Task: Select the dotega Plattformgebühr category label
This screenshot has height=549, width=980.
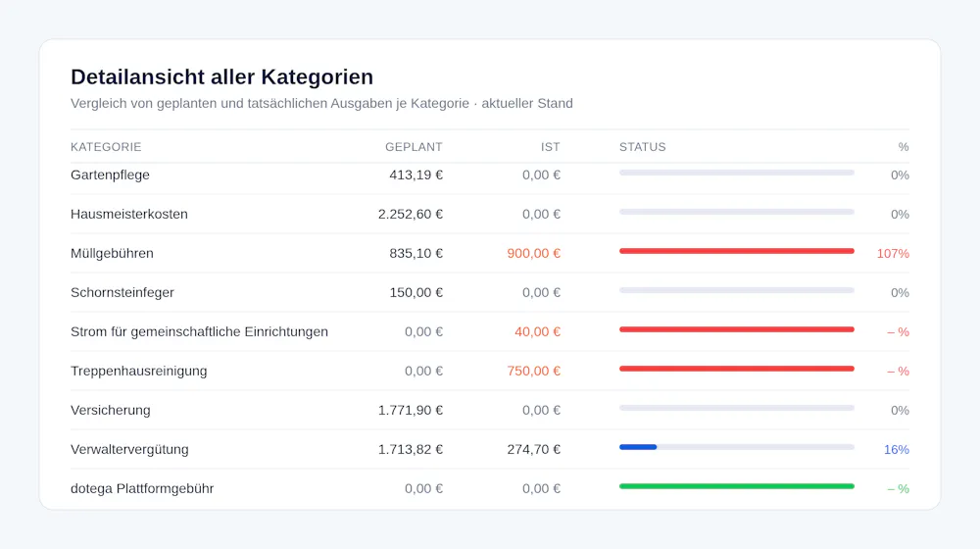Action: pyautogui.click(x=142, y=488)
